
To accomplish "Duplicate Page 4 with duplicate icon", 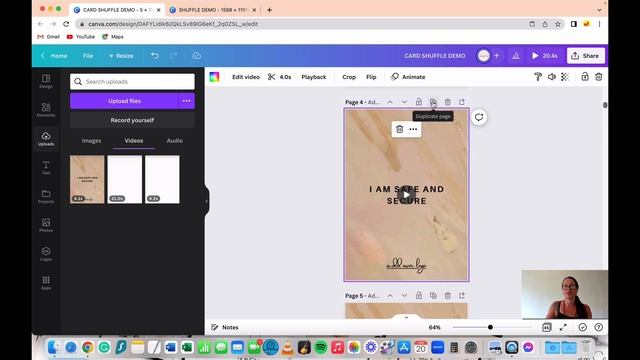I will [433, 102].
